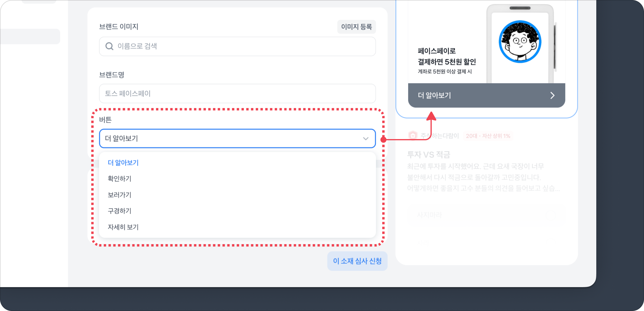
Task: Click the 이 소재 심사 신청 button
Action: [357, 261]
